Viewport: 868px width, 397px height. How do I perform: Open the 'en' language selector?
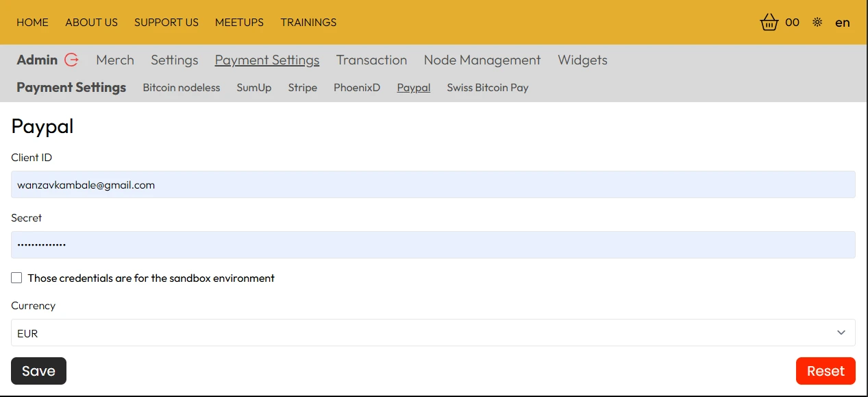842,23
